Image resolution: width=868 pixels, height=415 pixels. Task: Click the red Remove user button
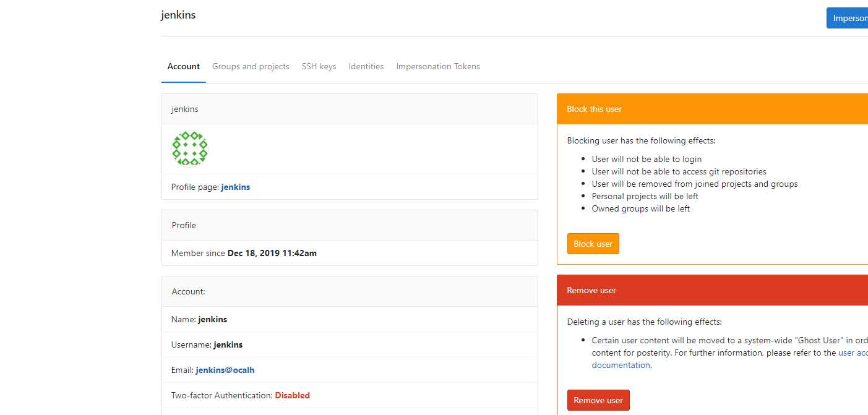598,400
